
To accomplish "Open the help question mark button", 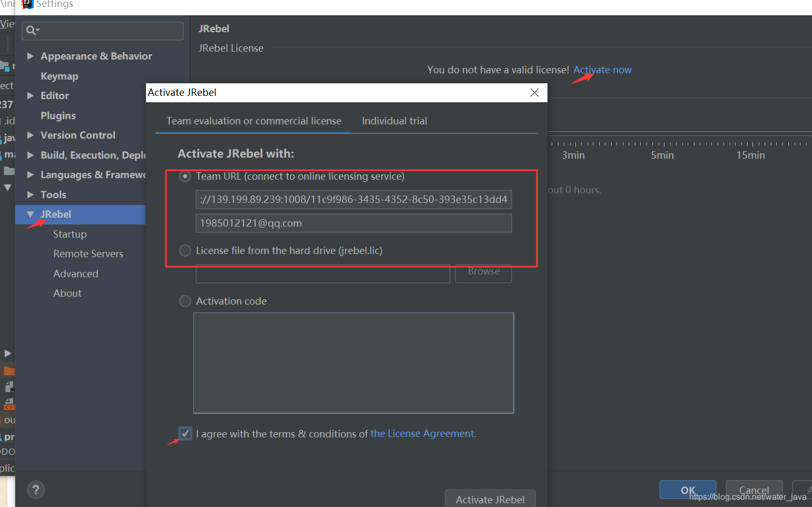I will [36, 490].
